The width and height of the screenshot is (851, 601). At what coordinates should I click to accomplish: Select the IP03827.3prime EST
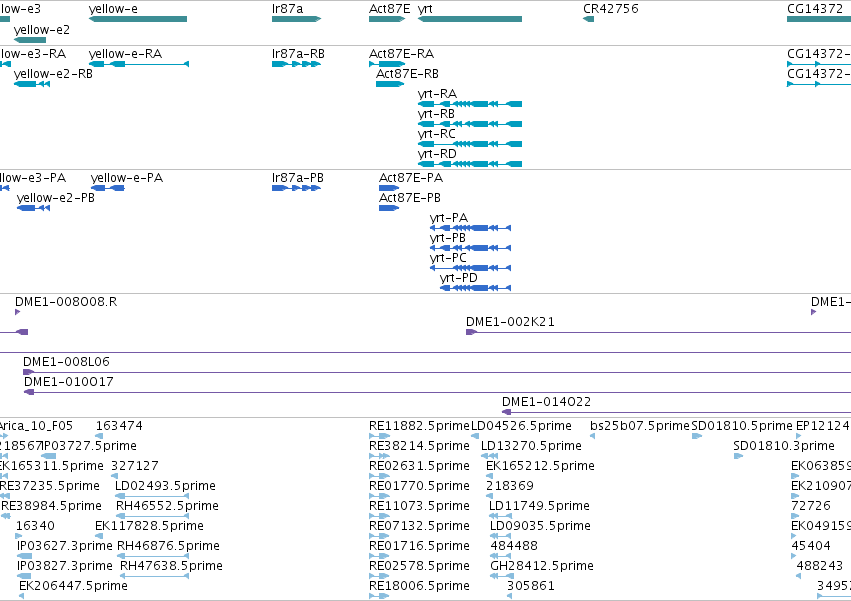pos(65,566)
